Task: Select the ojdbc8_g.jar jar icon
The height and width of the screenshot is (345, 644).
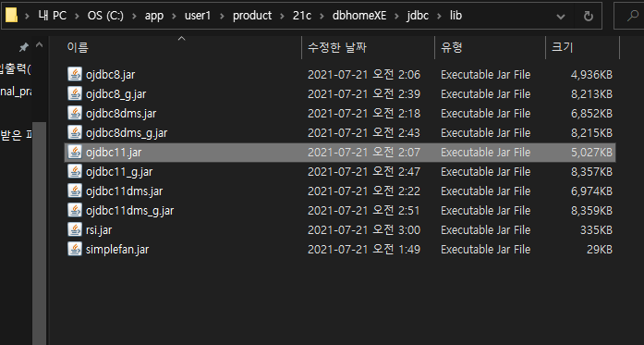Action: pyautogui.click(x=74, y=93)
